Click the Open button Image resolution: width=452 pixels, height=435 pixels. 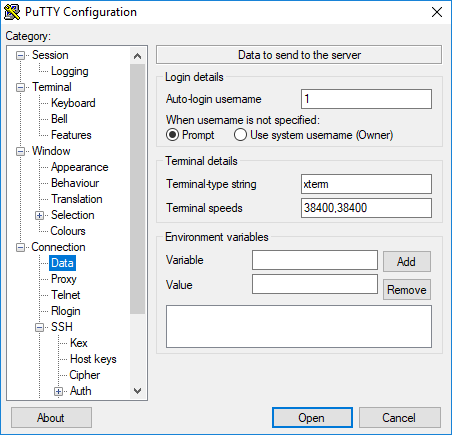click(312, 418)
